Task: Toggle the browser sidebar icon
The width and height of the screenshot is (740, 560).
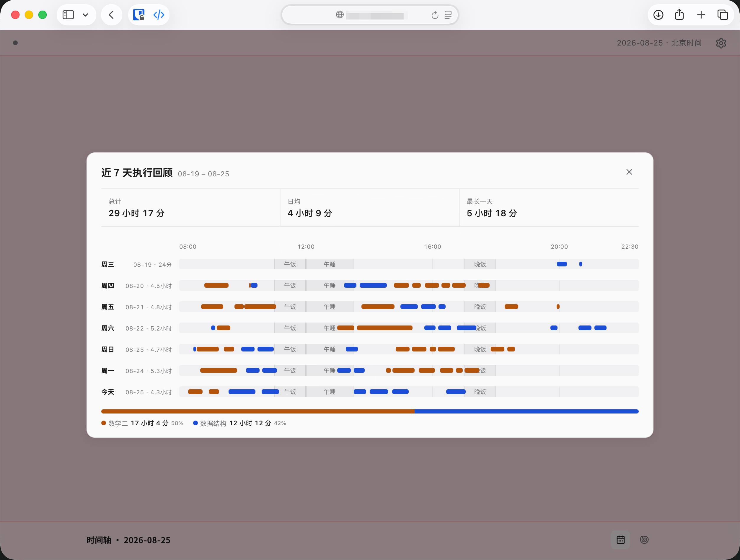Action: point(68,15)
